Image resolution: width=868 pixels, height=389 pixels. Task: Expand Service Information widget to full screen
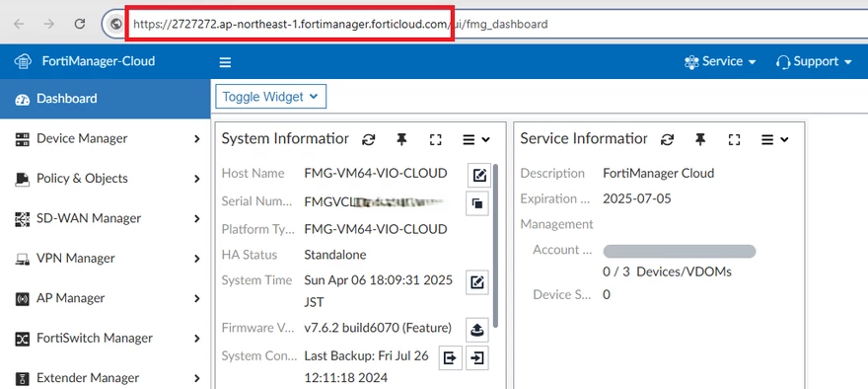coord(735,139)
